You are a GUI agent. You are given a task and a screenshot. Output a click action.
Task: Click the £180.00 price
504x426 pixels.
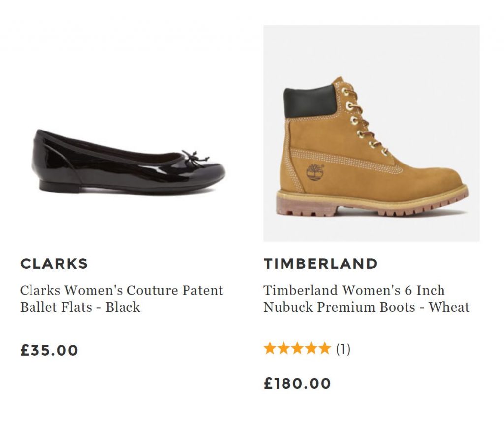(297, 384)
